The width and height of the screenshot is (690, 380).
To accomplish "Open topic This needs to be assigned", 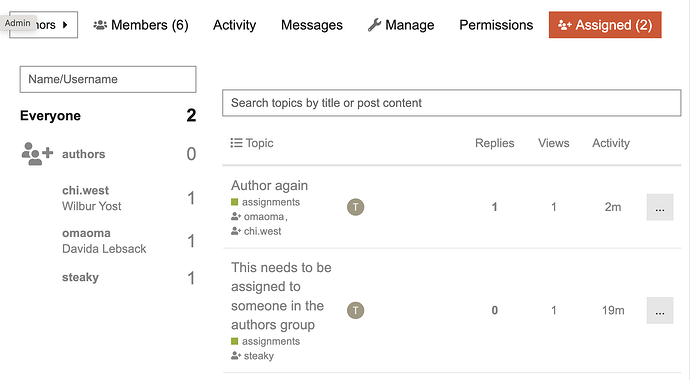I will click(281, 296).
